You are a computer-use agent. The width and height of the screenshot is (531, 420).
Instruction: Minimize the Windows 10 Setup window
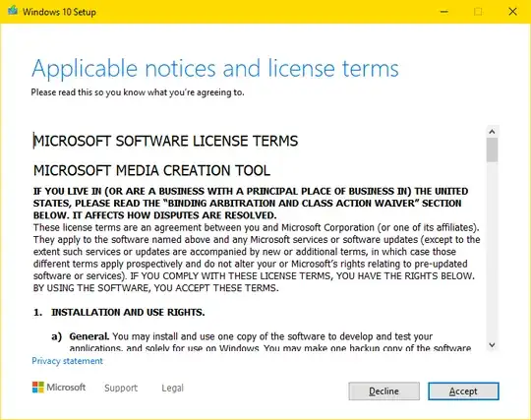443,12
